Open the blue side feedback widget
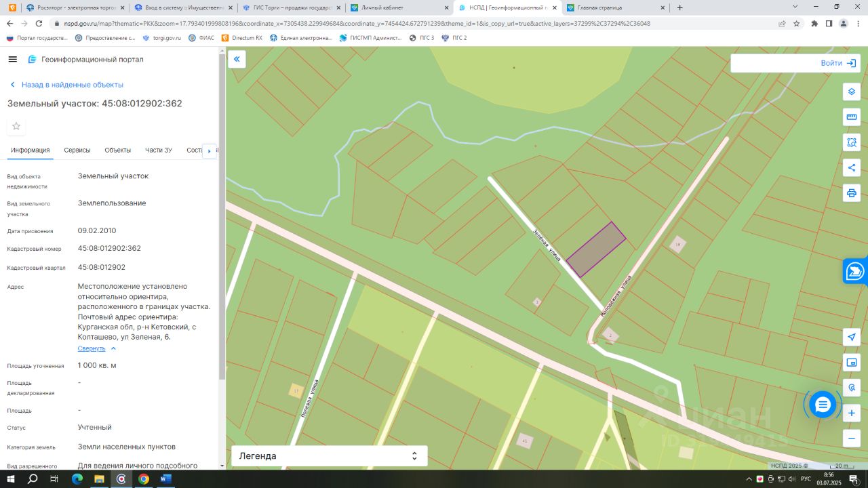Image resolution: width=868 pixels, height=488 pixels. tap(856, 271)
